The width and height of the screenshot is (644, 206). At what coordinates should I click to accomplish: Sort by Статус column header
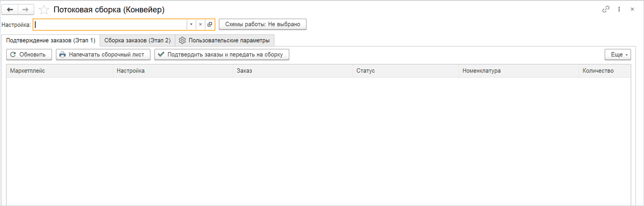click(x=406, y=71)
